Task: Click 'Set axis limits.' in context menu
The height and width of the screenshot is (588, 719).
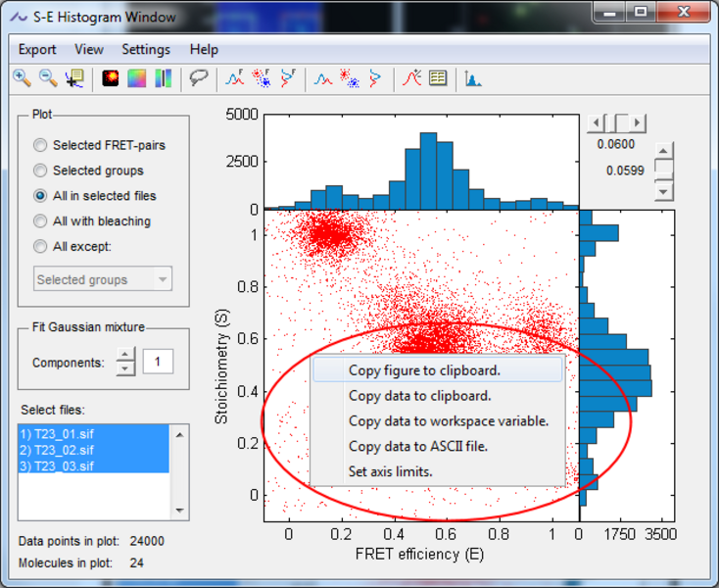Action: pyautogui.click(x=390, y=471)
